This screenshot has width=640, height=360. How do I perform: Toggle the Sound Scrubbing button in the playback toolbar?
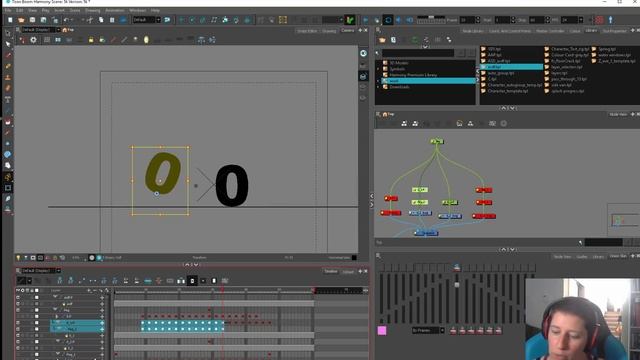[x=410, y=20]
